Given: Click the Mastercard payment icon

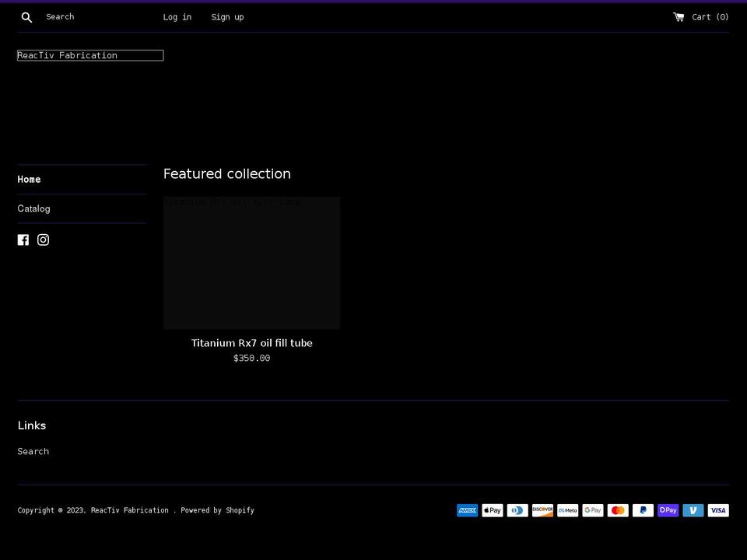Looking at the screenshot, I should point(617,510).
